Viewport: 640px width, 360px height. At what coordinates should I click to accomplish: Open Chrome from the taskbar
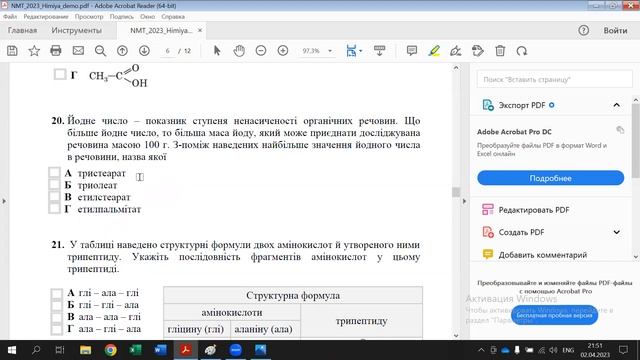(110, 350)
